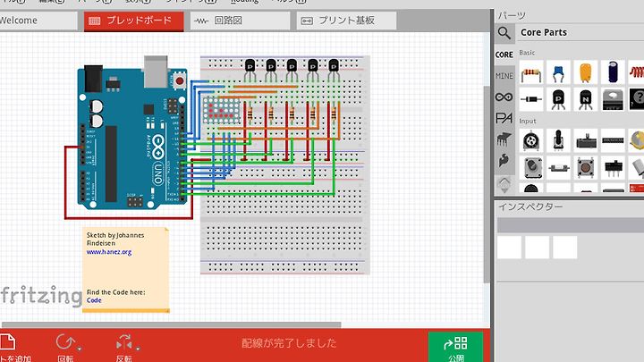Screen dimensions: 644x362
Task: Click the 配線が完了しました status message
Action: (x=289, y=343)
